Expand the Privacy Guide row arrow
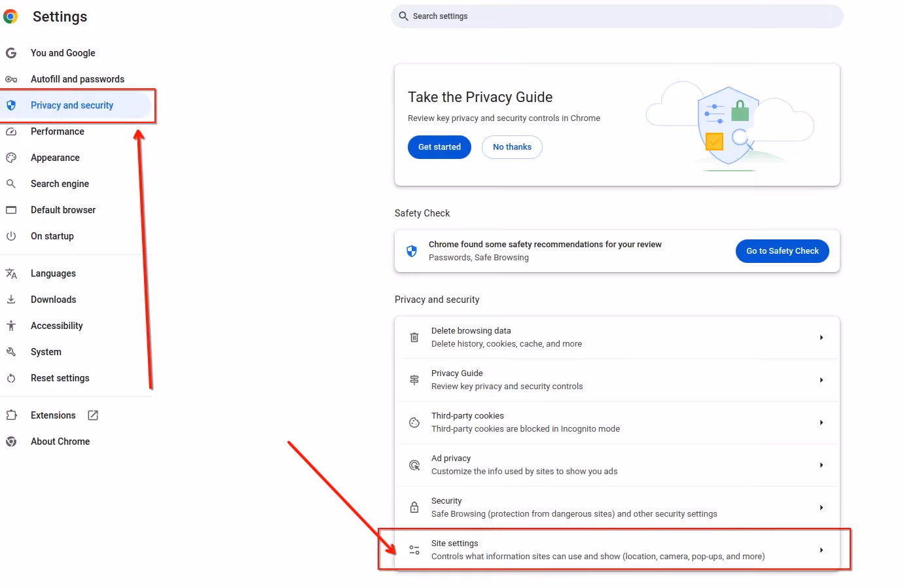This screenshot has height=588, width=902. coord(821,380)
